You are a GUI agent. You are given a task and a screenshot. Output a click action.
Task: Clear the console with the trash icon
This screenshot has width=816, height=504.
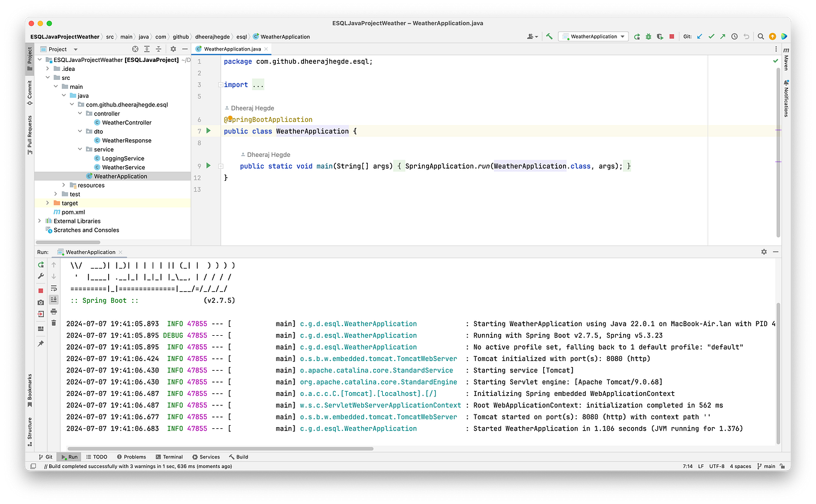[x=53, y=323]
